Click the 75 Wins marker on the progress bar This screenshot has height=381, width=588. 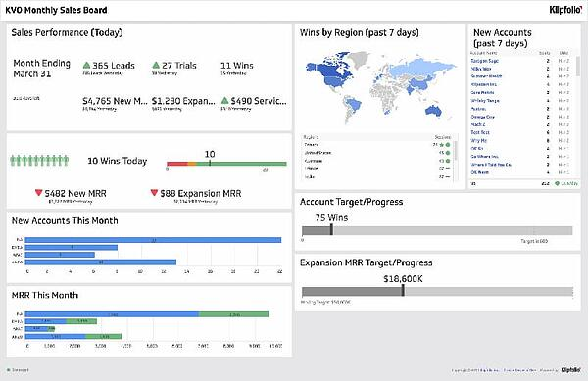(x=331, y=229)
